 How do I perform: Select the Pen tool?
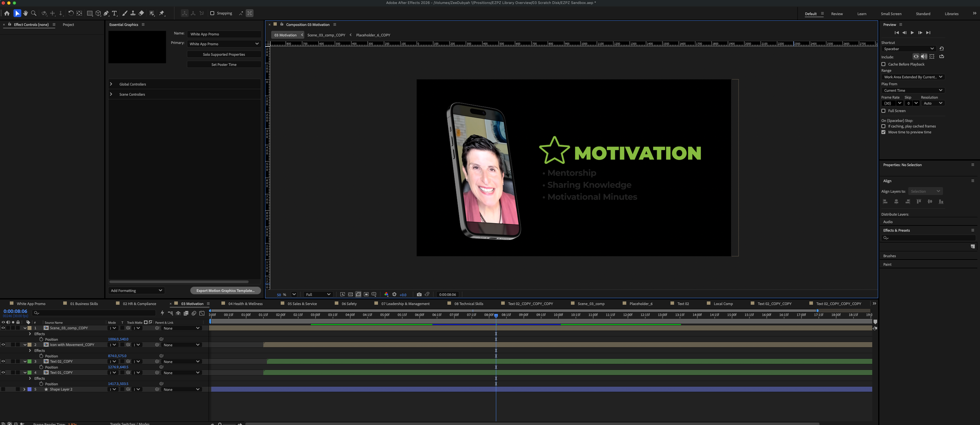coord(106,13)
